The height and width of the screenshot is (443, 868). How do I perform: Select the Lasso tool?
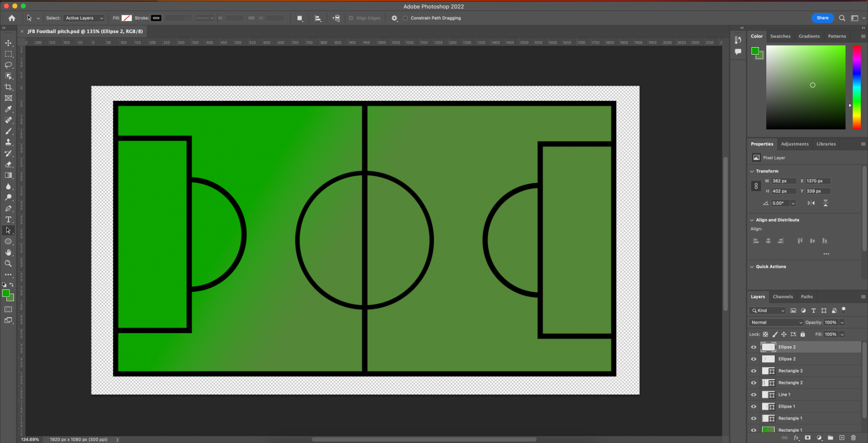8,65
